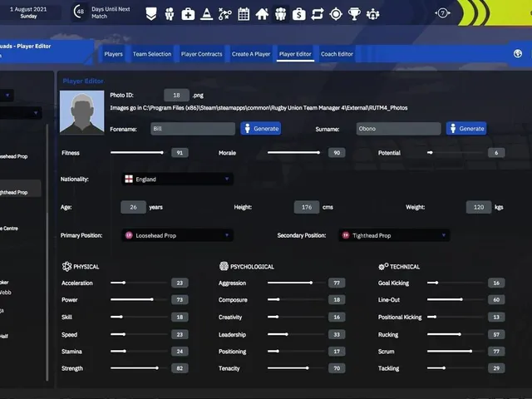
Task: Expand the Secondary Position dropdown Tighthead Prop
Action: 394,235
